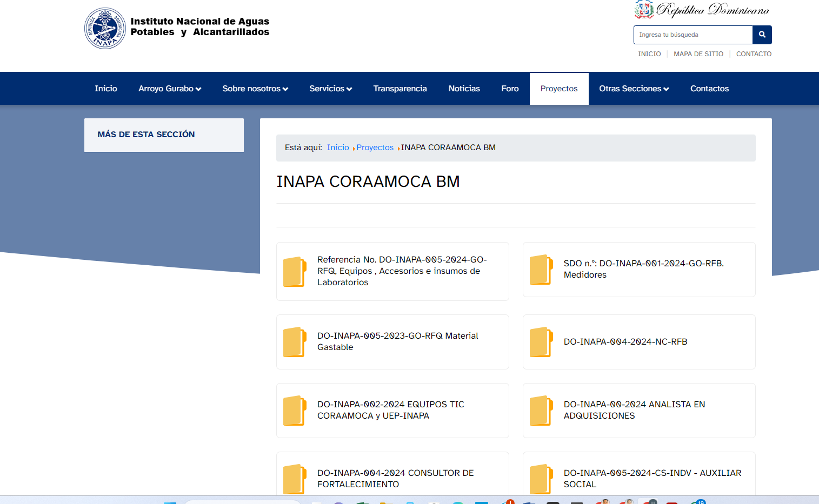Open folder icon for SDO Medidores

tap(541, 270)
